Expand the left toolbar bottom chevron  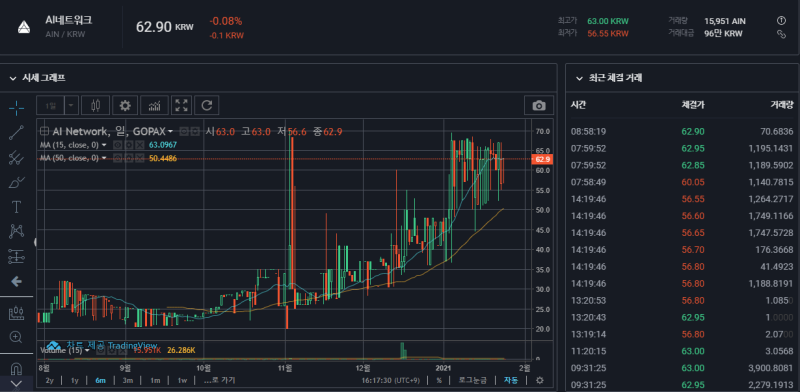16,383
